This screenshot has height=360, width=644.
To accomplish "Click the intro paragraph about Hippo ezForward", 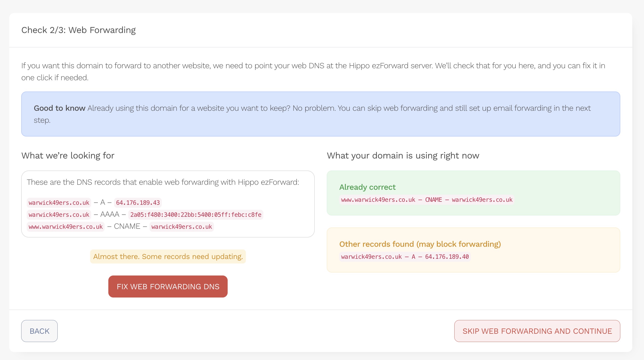I will [313, 71].
